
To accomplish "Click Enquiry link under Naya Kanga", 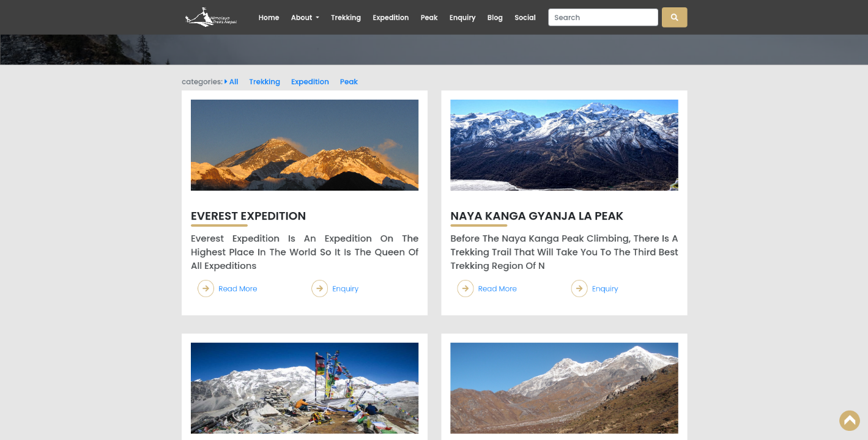I will click(605, 288).
